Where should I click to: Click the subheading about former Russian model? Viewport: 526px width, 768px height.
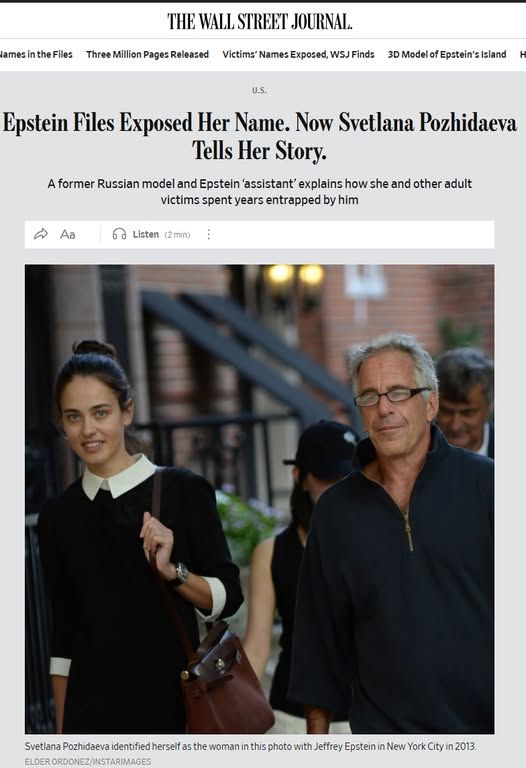(260, 192)
